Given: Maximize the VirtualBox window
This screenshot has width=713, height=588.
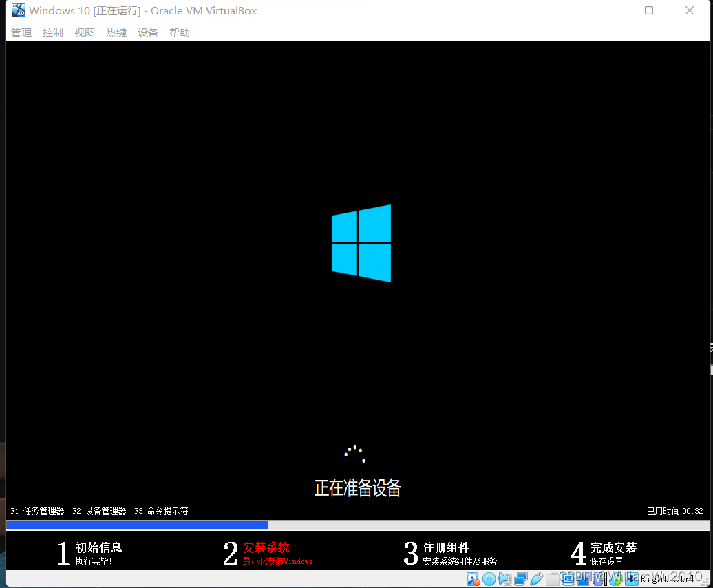Looking at the screenshot, I should click(649, 10).
